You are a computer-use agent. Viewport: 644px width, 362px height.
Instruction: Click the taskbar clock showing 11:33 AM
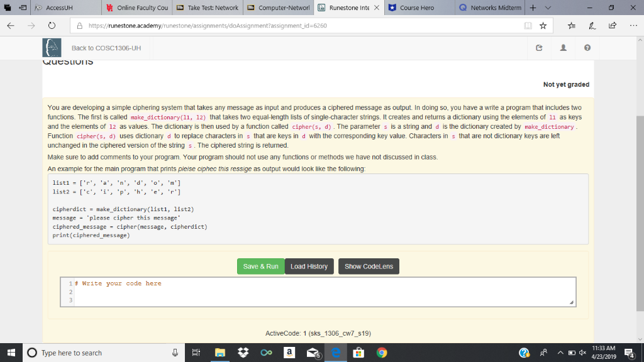[603, 353]
